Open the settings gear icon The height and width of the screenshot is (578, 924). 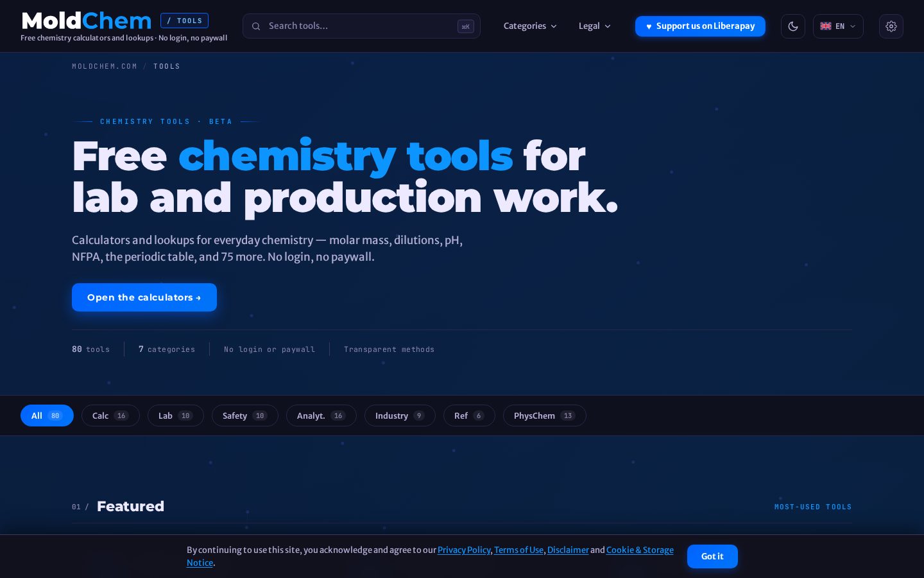[891, 26]
